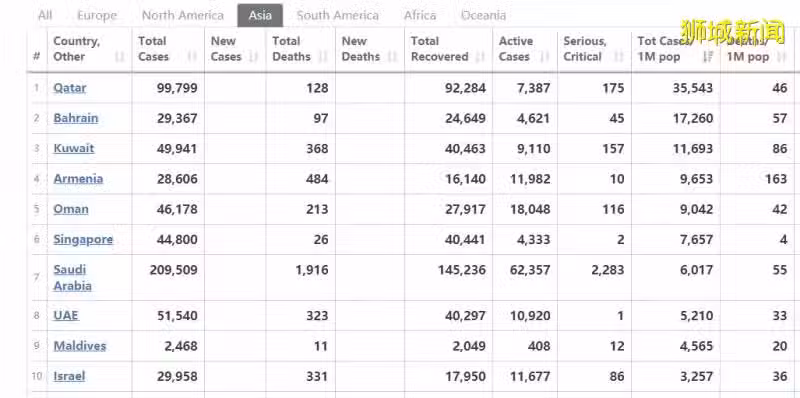Open the Africa region tab
This screenshot has width=800, height=398.
[420, 15]
